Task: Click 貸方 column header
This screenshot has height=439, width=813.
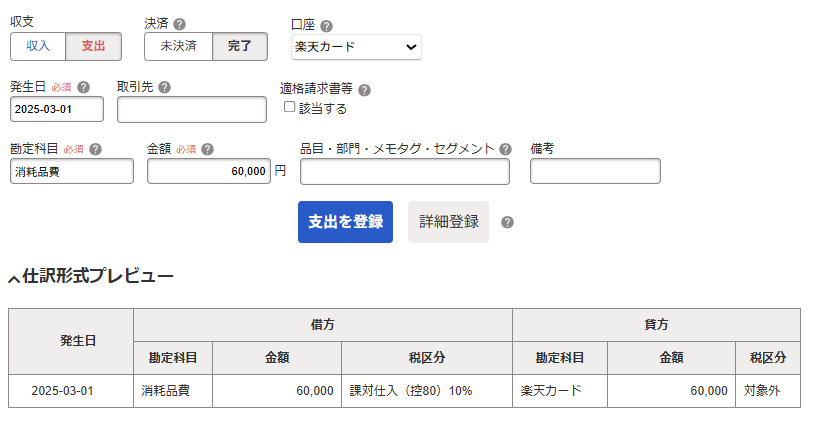Action: [656, 325]
